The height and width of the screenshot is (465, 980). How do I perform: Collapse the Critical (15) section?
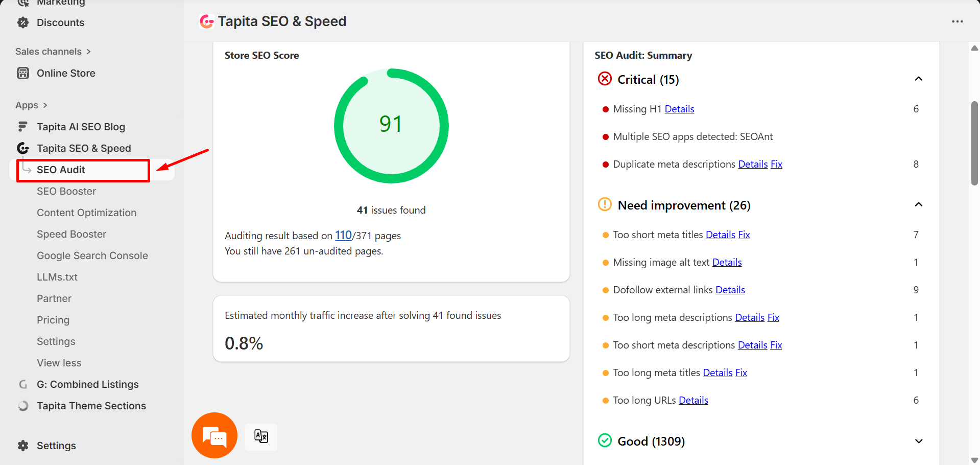[x=918, y=79]
